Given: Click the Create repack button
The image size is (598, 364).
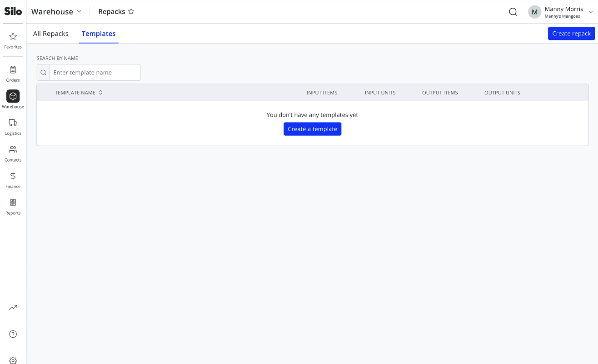Looking at the screenshot, I should coord(571,33).
